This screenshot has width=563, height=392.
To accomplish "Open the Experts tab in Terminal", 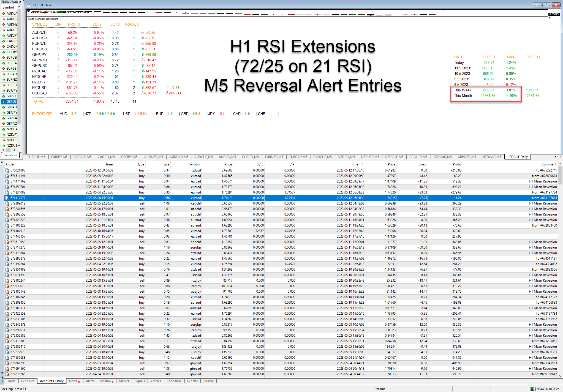I will [x=192, y=381].
